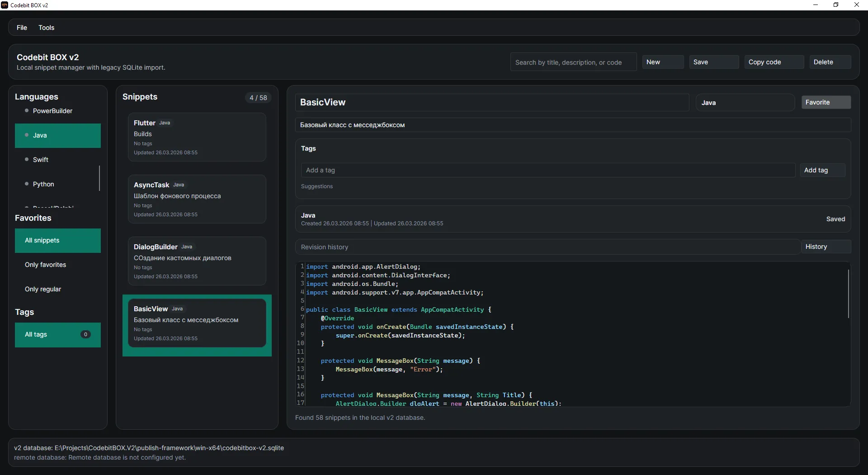Screen dimensions: 868x475
Task: Open the File menu
Action: pos(22,28)
